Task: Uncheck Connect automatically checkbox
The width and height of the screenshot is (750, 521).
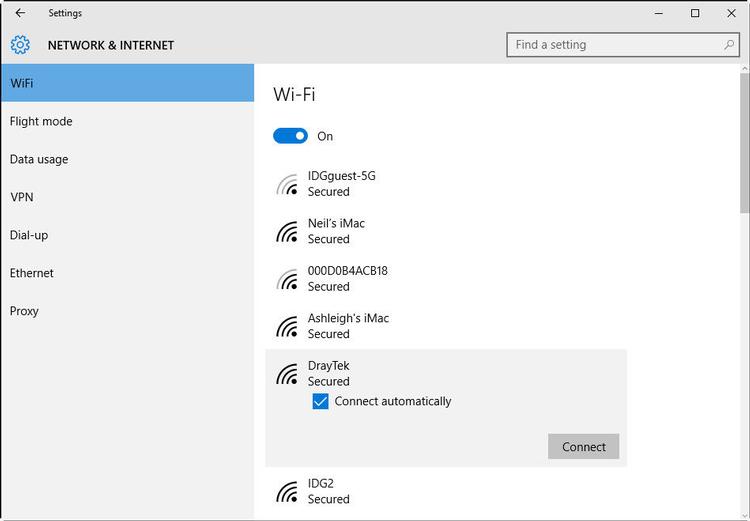Action: [320, 401]
